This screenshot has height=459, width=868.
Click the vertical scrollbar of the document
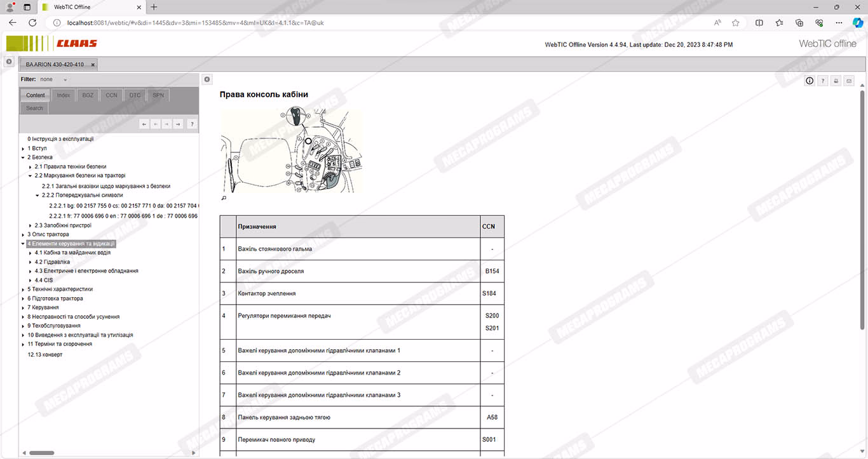coord(862,210)
